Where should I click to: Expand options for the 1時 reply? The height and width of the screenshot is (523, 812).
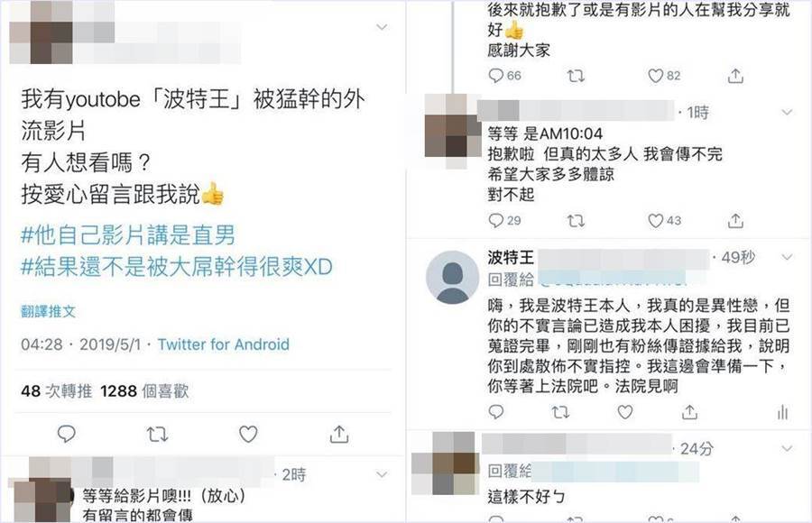787,113
